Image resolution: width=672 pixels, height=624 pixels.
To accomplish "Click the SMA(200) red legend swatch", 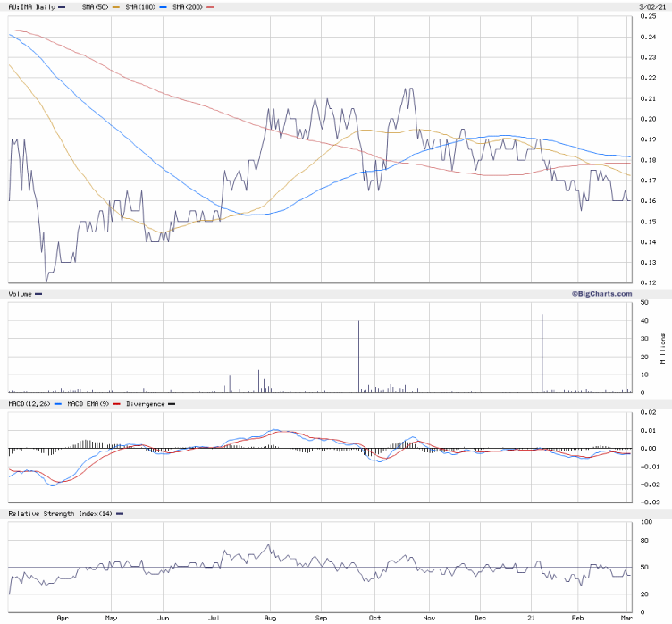I will click(210, 7).
